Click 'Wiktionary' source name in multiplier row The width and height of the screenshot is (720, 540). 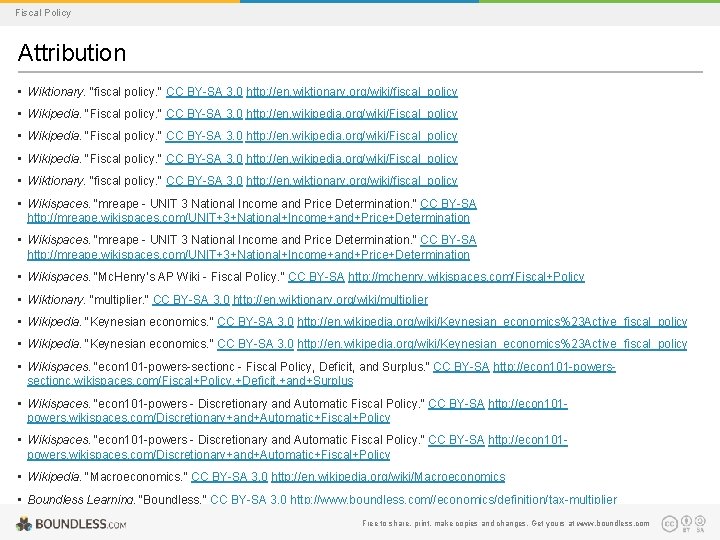coord(56,300)
